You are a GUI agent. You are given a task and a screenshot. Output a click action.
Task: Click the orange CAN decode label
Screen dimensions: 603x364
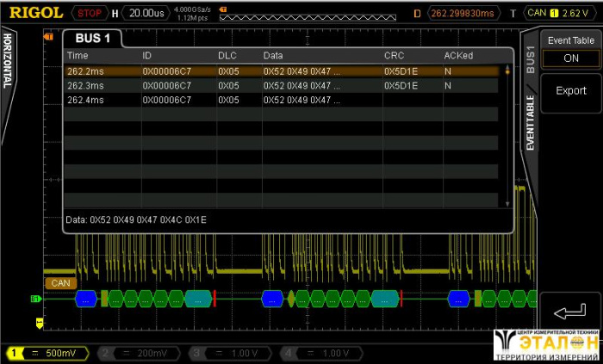pos(59,282)
